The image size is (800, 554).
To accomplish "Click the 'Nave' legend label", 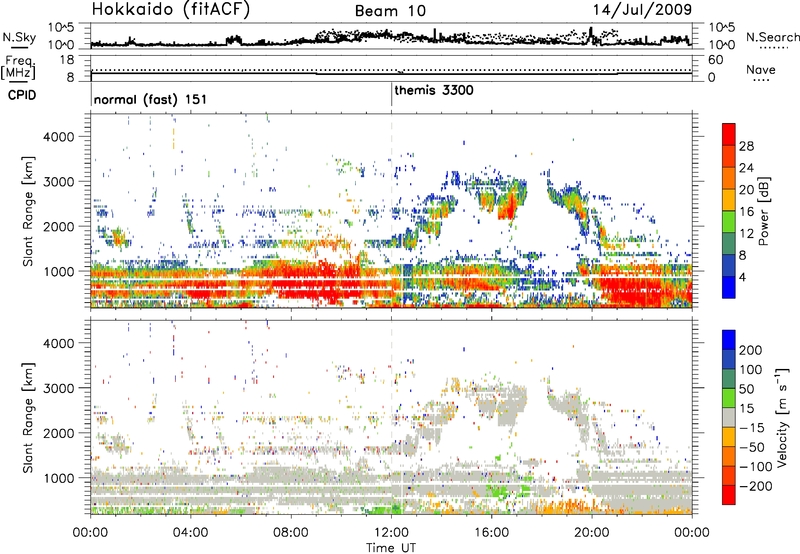I will 761,70.
